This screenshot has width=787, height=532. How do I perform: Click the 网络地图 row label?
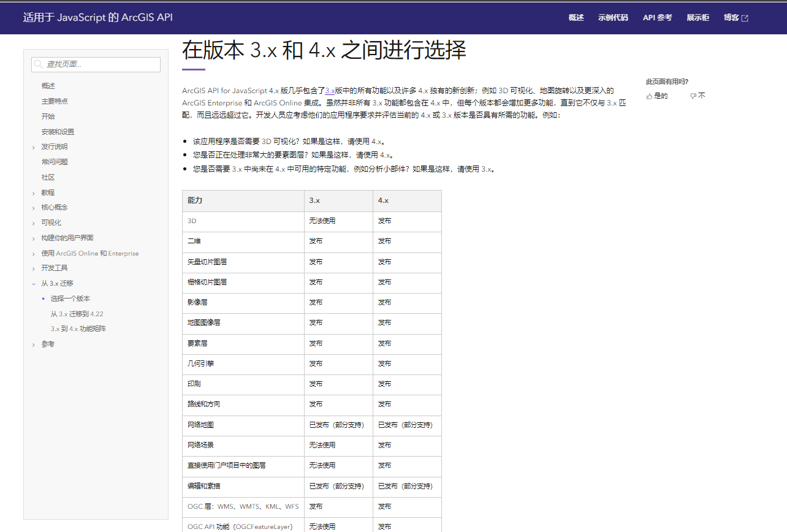point(201,425)
